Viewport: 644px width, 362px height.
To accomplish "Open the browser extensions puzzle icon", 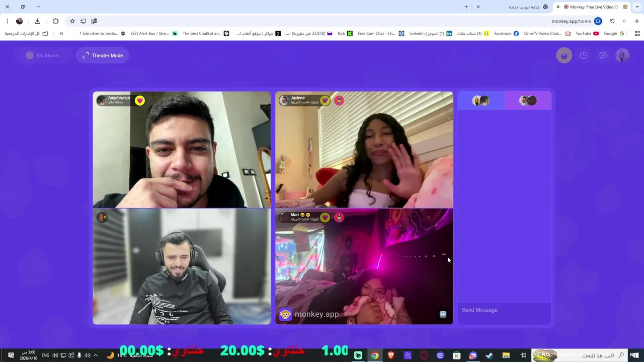I will pyautogui.click(x=56, y=21).
